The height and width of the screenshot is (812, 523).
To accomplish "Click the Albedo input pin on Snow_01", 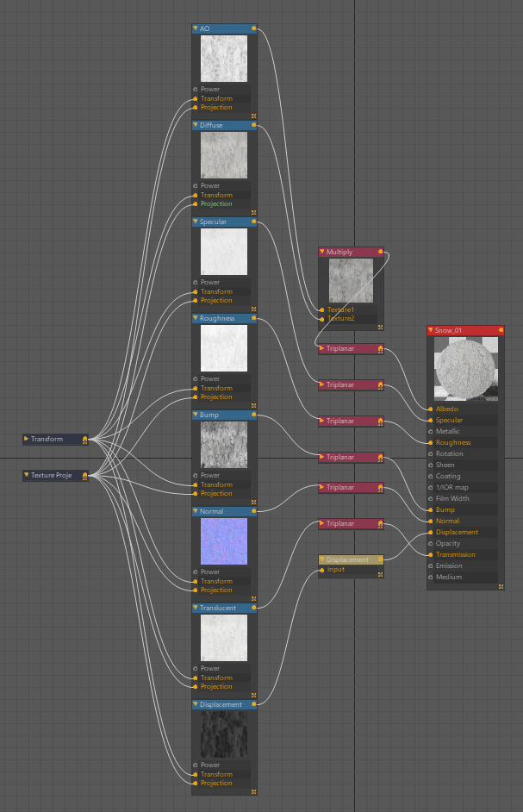I will pos(430,409).
